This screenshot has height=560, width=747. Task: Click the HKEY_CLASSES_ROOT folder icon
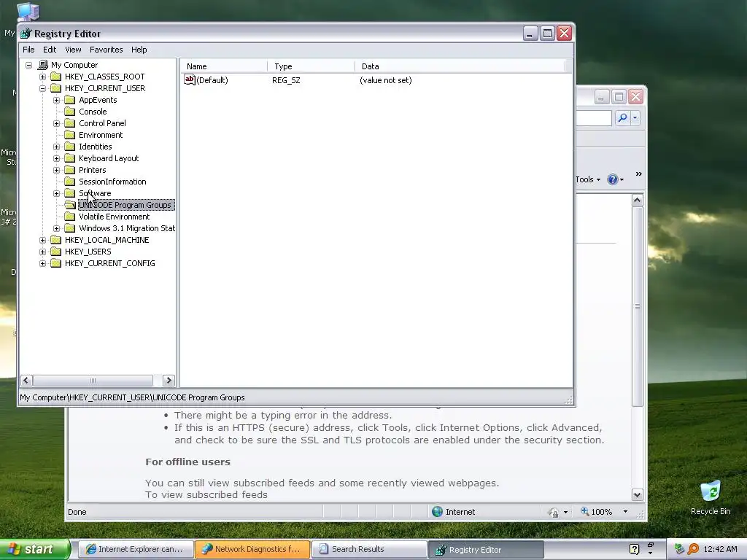(x=56, y=76)
